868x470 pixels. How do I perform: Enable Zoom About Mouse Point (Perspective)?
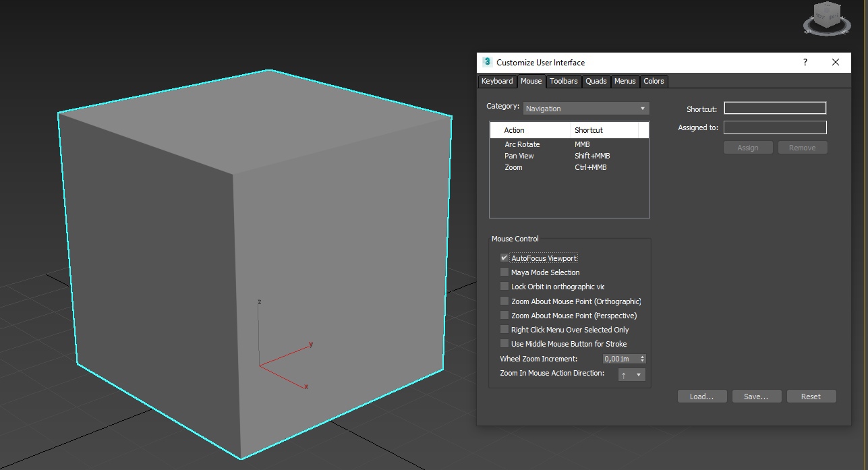(504, 315)
